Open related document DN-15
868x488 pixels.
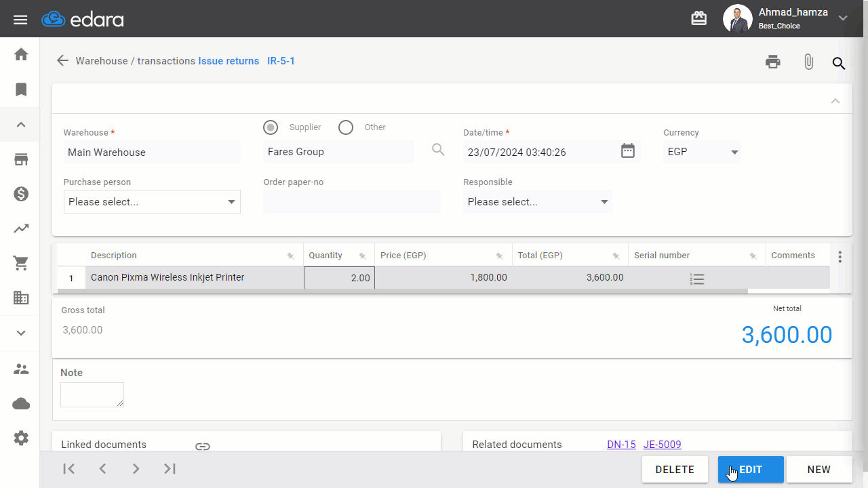point(621,445)
